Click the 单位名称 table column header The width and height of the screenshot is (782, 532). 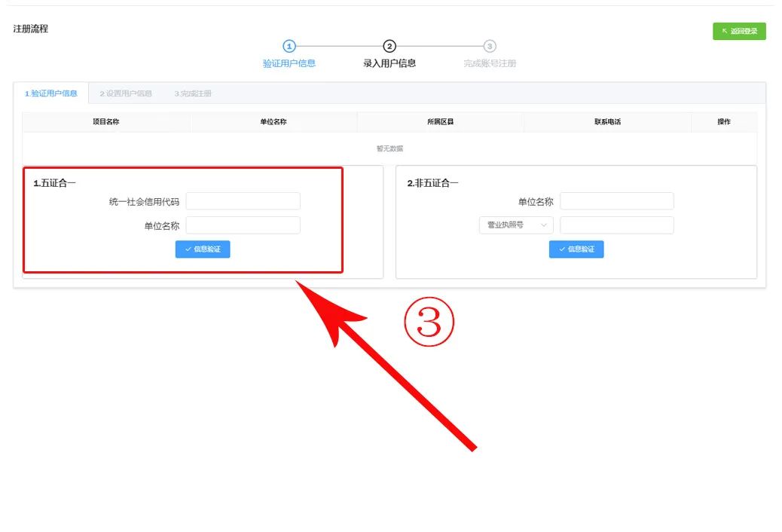point(273,122)
